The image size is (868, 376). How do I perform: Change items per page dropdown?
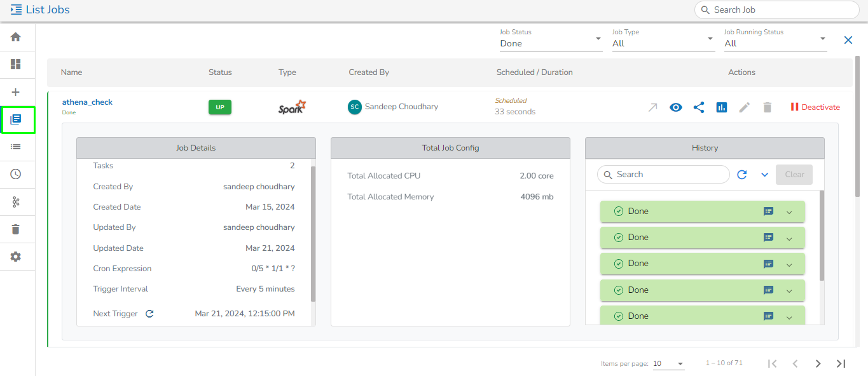tap(668, 364)
